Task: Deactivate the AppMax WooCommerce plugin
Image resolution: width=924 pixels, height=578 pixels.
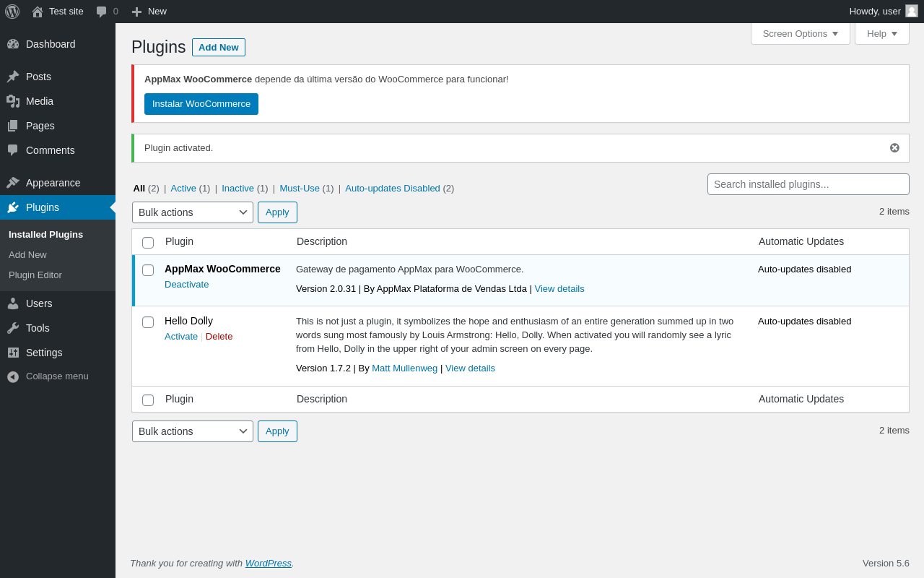Action: point(187,285)
